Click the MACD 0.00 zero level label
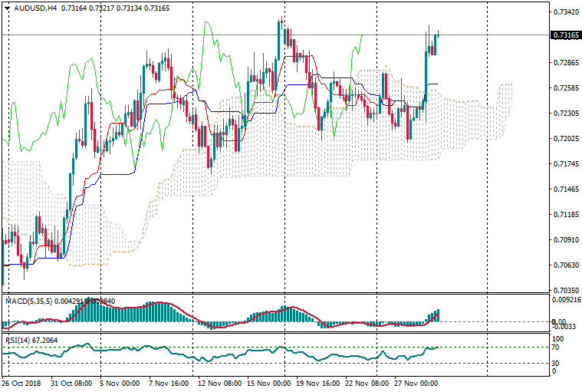 click(x=557, y=321)
